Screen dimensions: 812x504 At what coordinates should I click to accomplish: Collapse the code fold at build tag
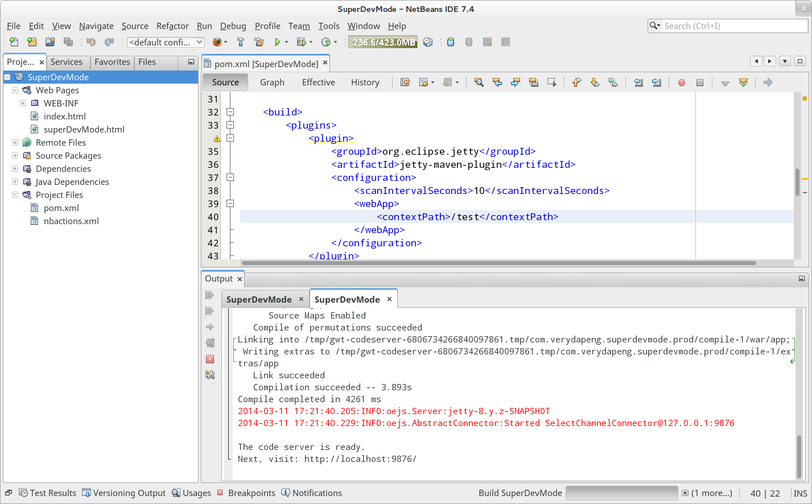coord(230,112)
